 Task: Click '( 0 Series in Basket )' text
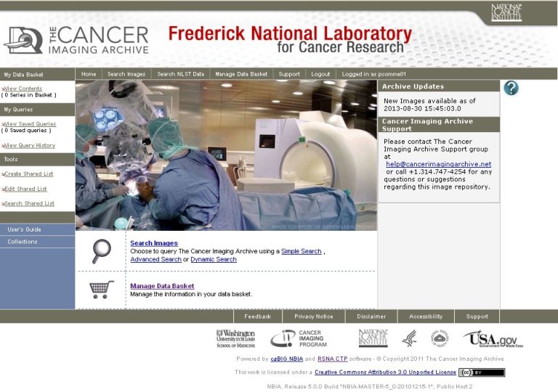coord(29,95)
